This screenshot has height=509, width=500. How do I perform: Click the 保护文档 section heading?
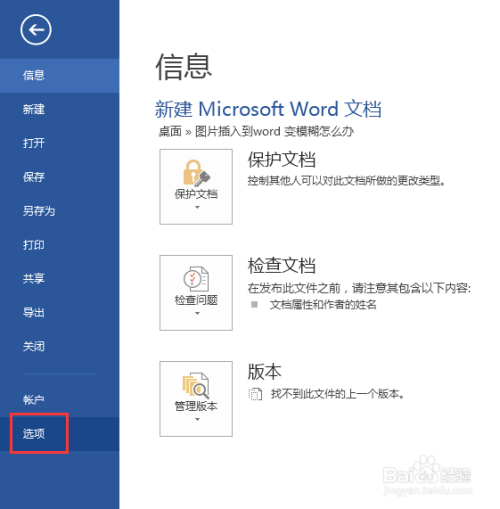point(282,159)
